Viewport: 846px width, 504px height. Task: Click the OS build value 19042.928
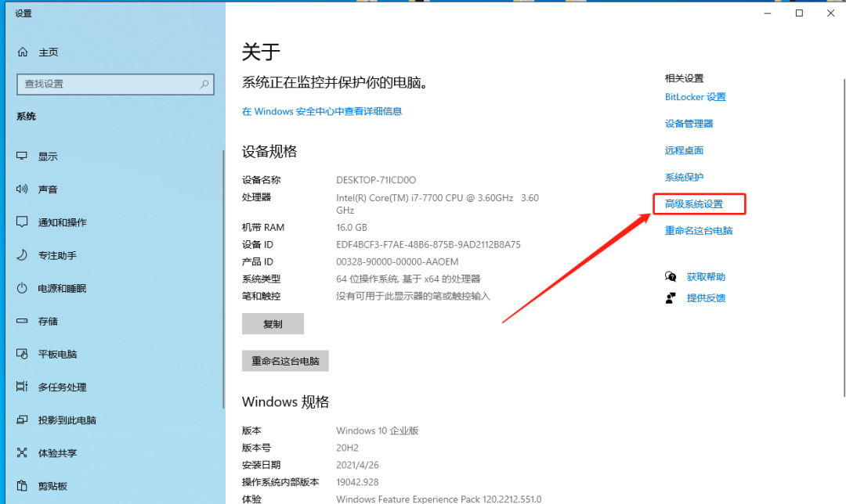(x=357, y=482)
